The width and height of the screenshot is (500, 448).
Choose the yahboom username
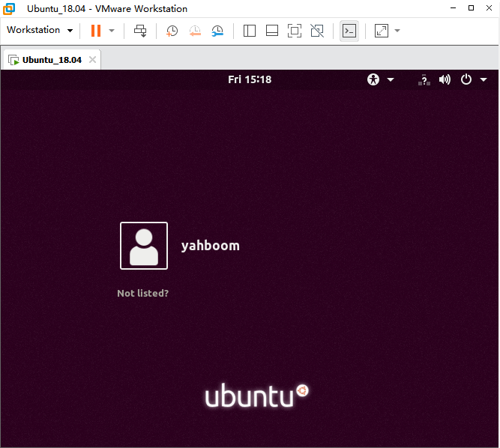(211, 246)
